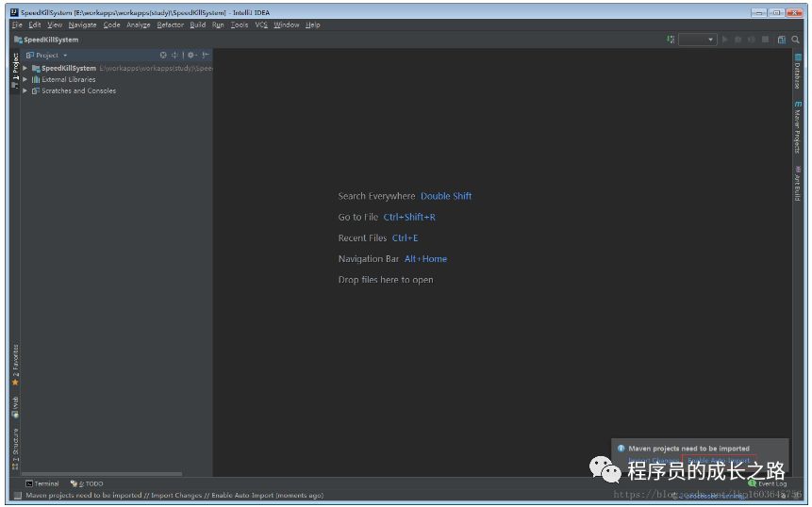Open the Navigate menu
The width and height of the screenshot is (812, 507).
coord(82,25)
